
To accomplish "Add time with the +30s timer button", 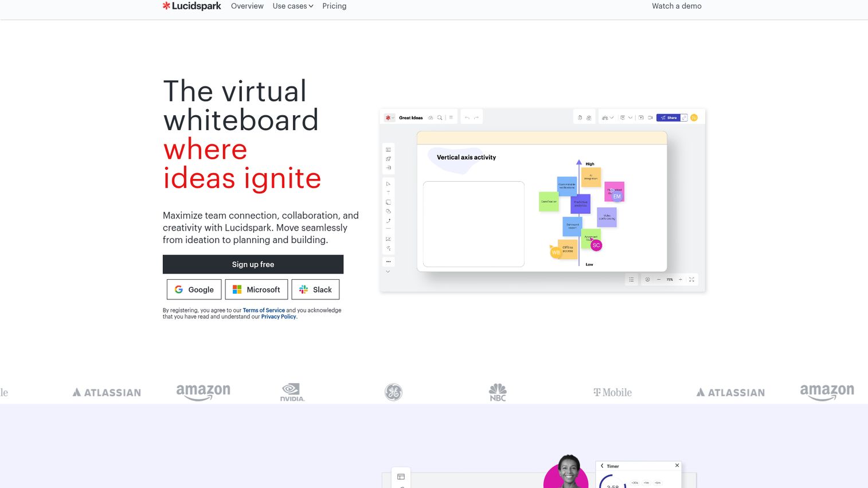I will [635, 483].
